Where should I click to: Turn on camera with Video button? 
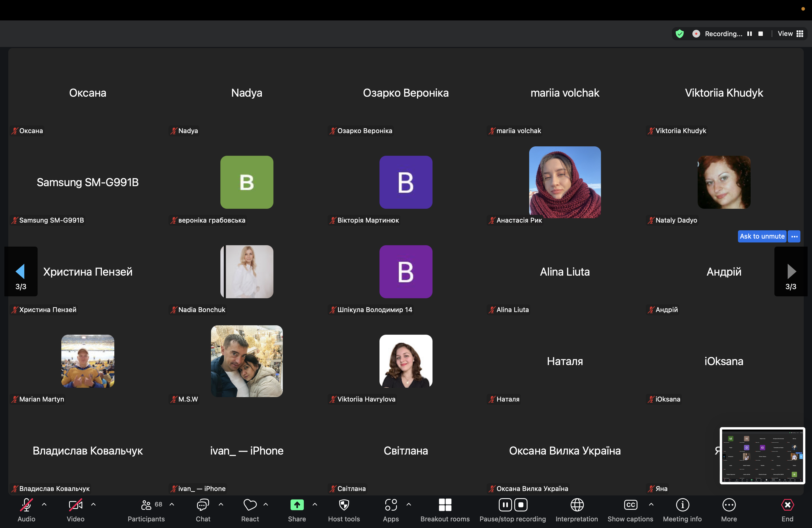point(75,505)
